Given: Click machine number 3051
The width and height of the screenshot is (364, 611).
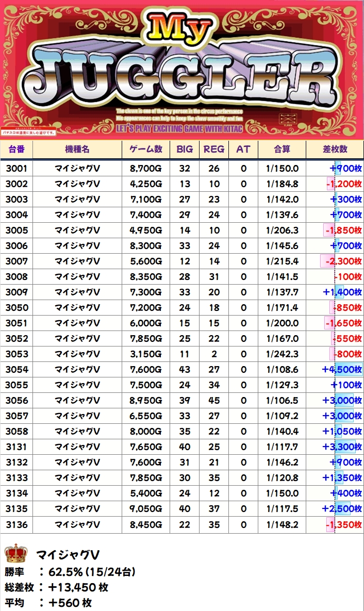Looking at the screenshot, I should (x=17, y=323).
